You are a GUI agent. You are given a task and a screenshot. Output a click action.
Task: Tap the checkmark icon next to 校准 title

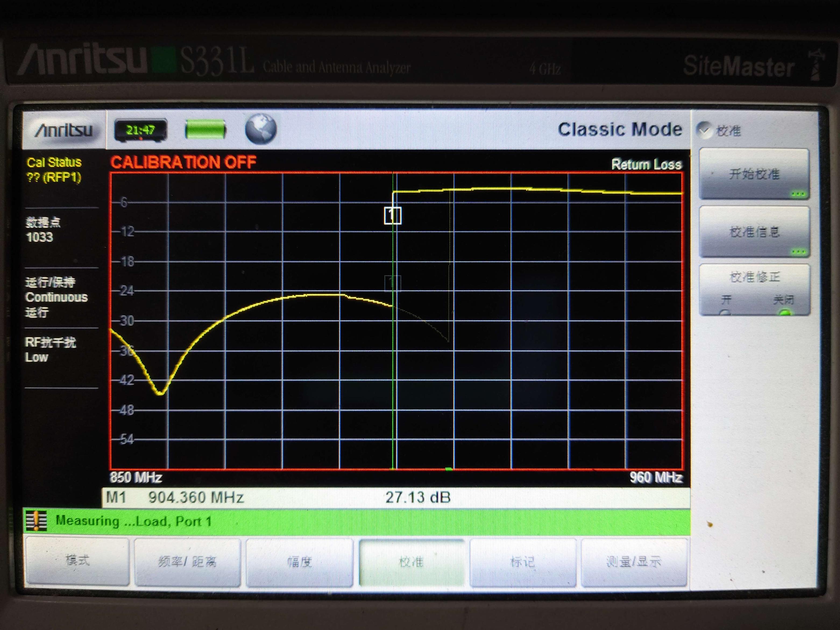pos(704,130)
